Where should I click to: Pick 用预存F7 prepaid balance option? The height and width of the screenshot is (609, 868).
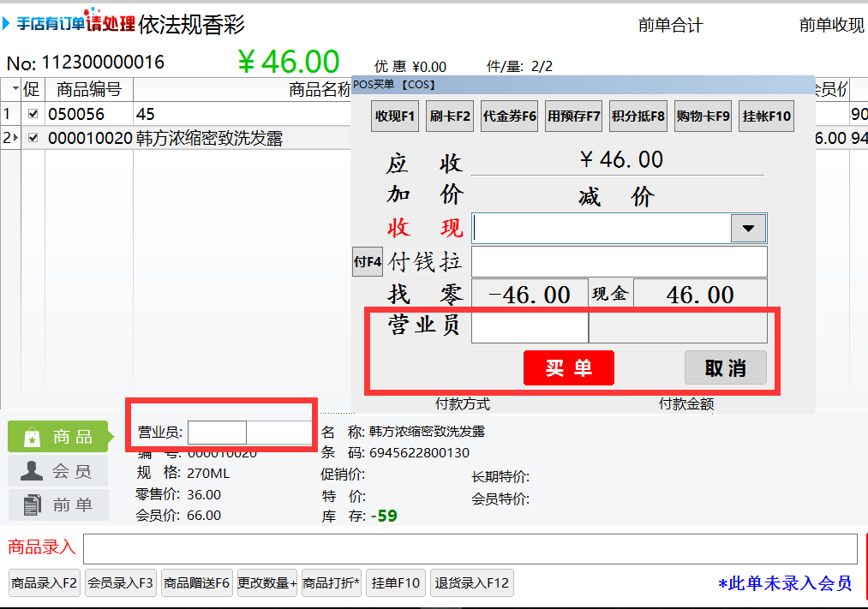click(x=573, y=116)
